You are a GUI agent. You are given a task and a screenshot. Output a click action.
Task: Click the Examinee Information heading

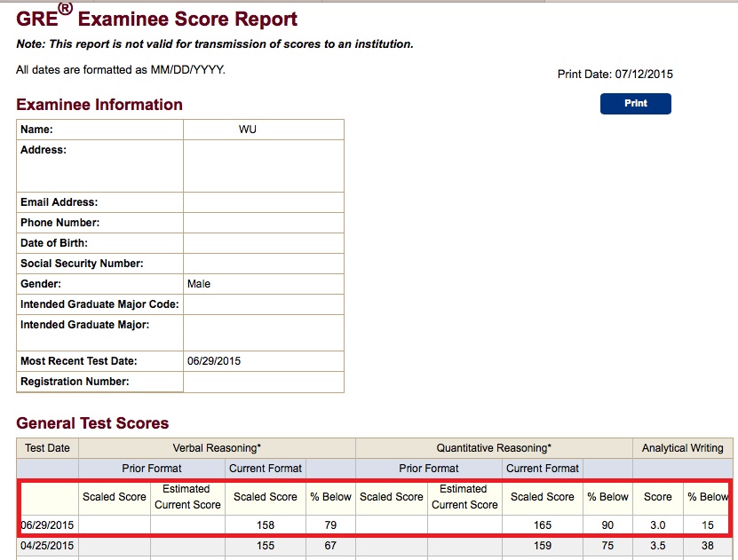point(99,105)
